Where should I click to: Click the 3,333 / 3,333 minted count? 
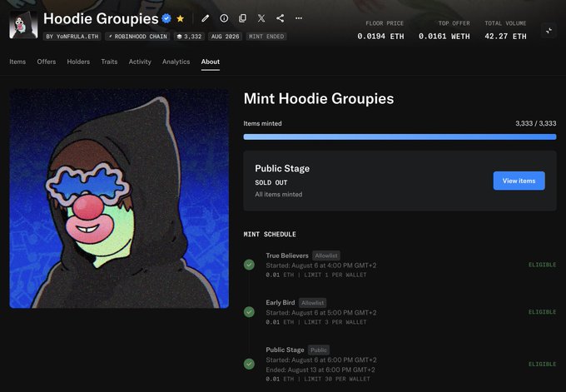click(536, 123)
